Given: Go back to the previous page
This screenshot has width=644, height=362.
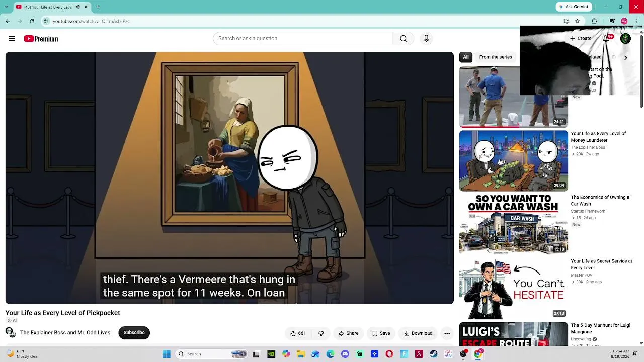Looking at the screenshot, I should (8, 21).
